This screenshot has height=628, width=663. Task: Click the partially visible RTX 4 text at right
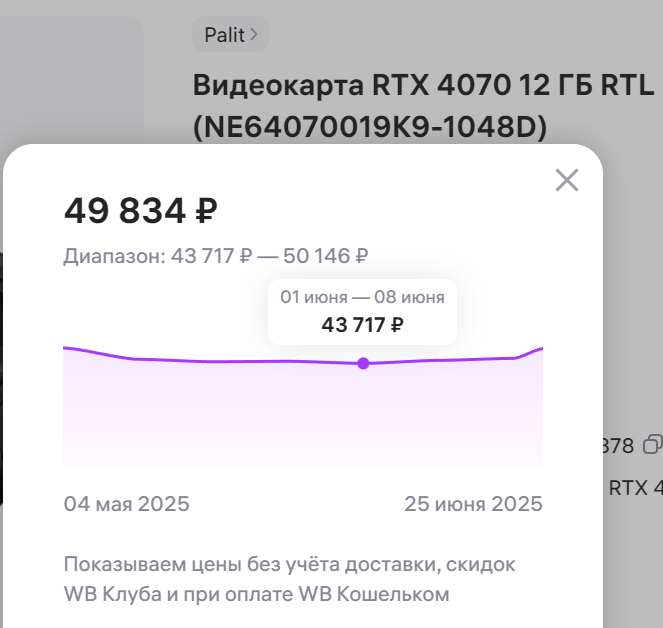(636, 488)
